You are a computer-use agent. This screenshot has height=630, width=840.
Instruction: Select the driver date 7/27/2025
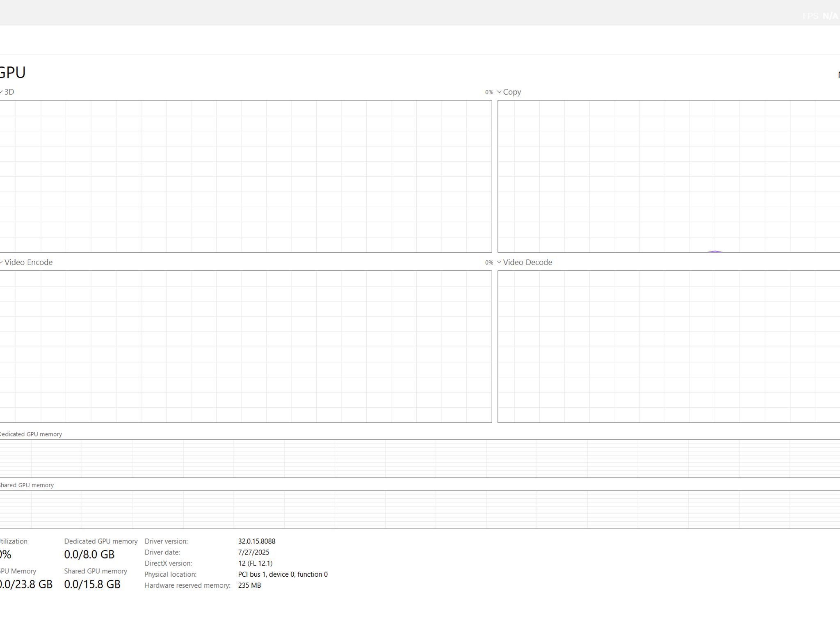pos(254,552)
